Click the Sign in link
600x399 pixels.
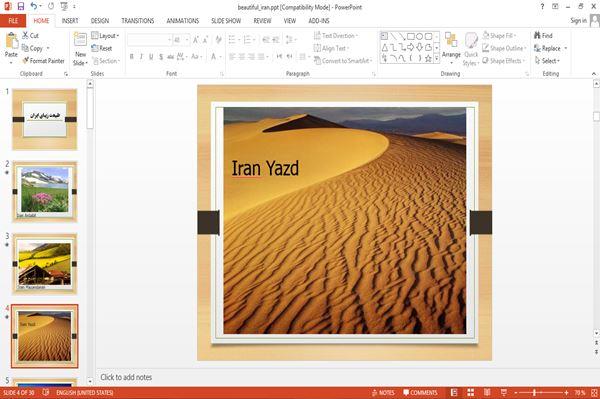click(578, 21)
